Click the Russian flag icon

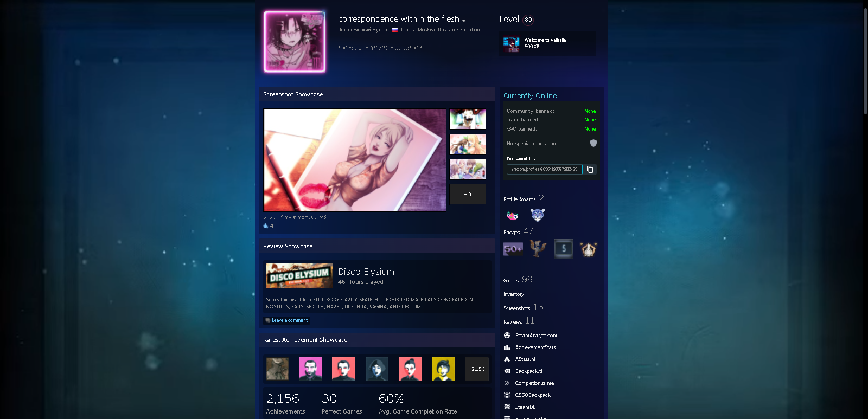coord(395,30)
